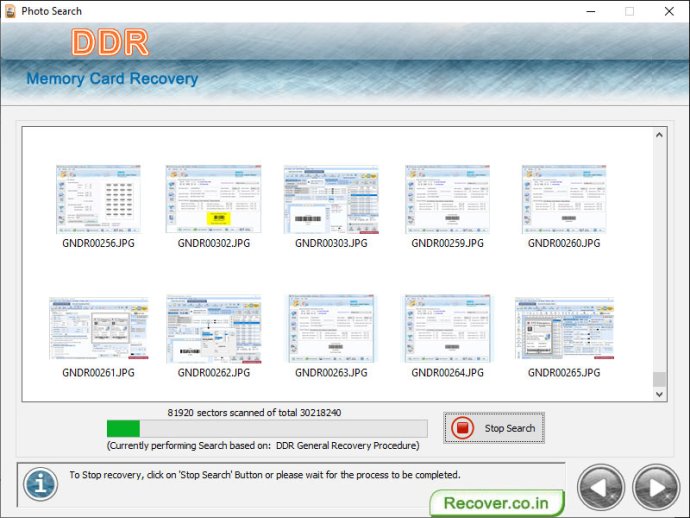Click the DDR logo in the banner

(x=110, y=42)
